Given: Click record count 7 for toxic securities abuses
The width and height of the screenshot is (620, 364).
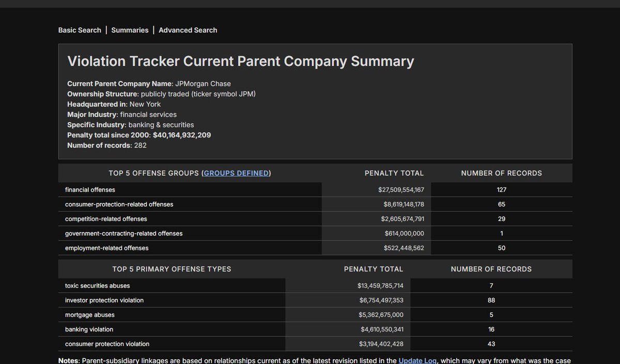Looking at the screenshot, I should 491,286.
